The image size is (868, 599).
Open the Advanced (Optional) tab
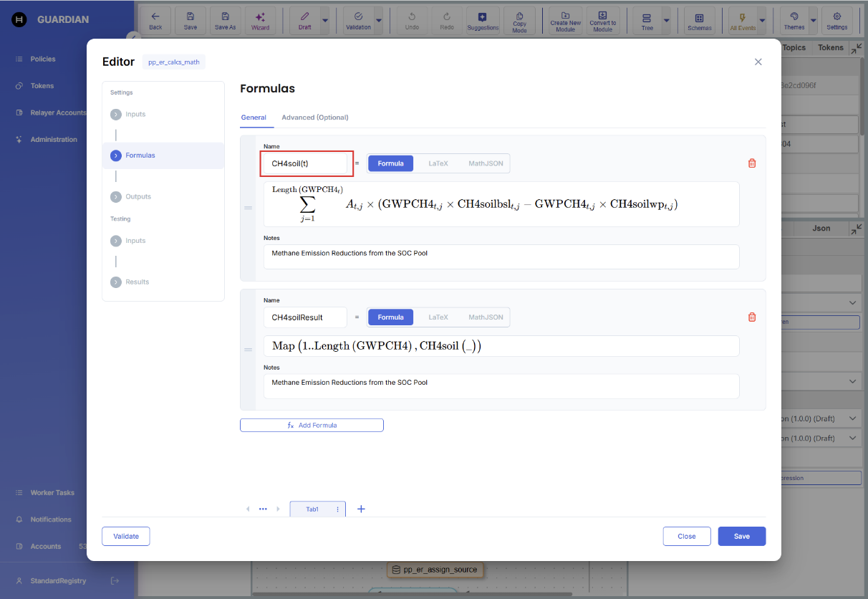314,118
